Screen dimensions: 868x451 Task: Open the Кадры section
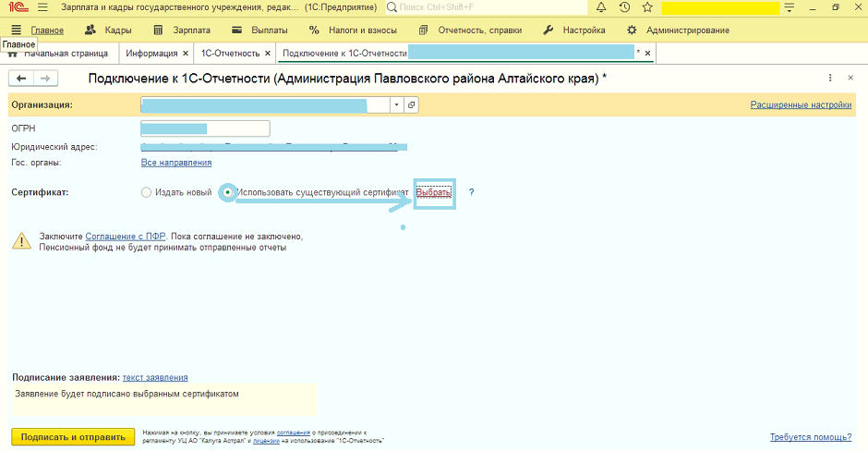click(x=109, y=30)
